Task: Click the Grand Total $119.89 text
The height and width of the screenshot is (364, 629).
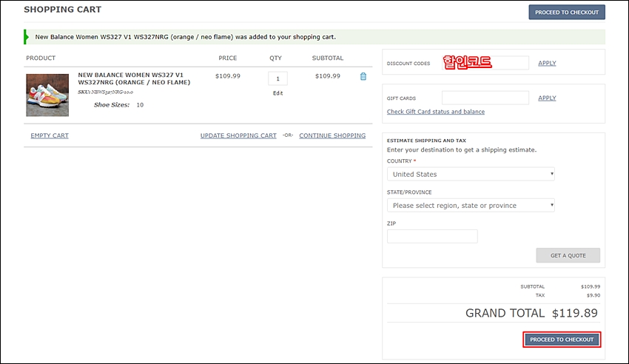Action: [531, 313]
